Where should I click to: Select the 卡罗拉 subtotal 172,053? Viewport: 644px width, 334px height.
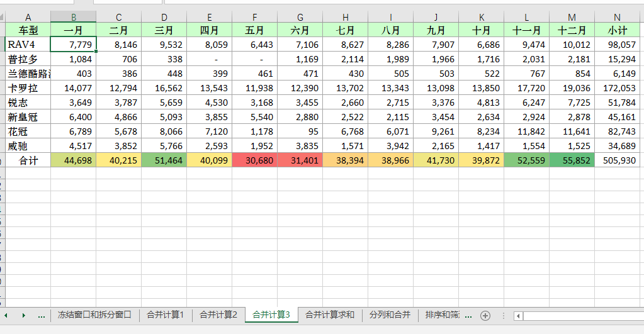click(x=618, y=88)
